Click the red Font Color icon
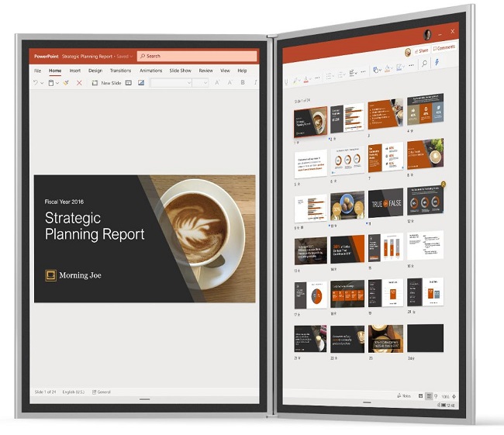The width and height of the screenshot is (504, 435). (x=306, y=79)
